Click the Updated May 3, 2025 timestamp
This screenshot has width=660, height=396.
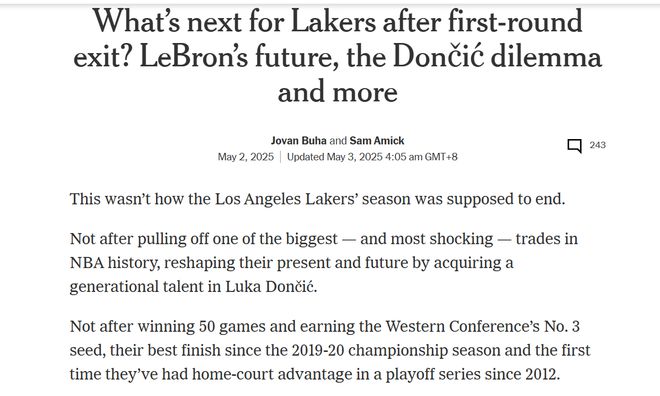click(372, 157)
